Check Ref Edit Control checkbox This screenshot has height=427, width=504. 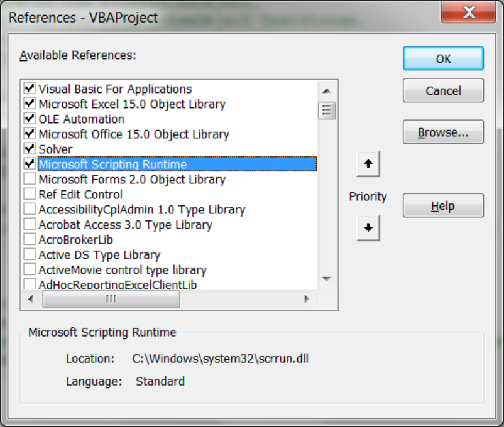pos(30,194)
